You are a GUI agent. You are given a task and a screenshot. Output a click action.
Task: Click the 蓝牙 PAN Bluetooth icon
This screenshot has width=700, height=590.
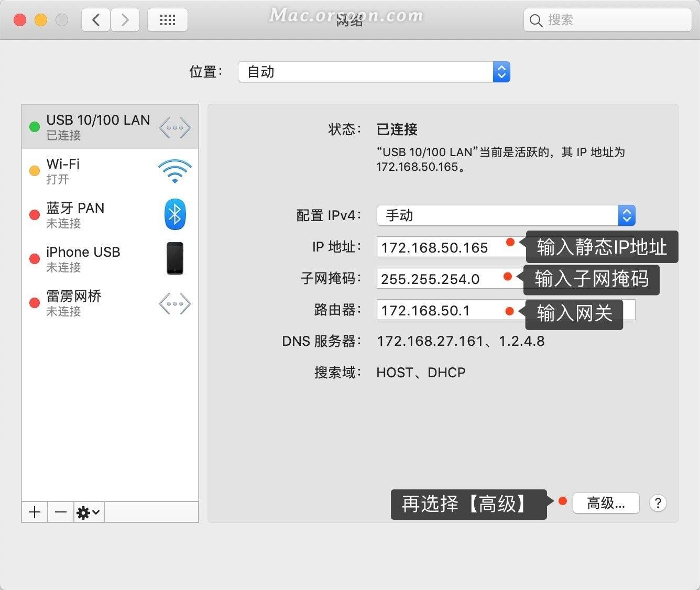[174, 214]
